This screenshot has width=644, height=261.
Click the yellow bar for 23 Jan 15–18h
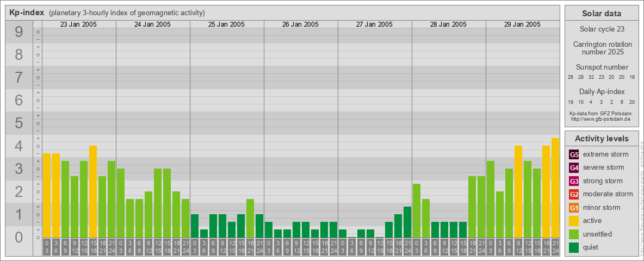93,191
